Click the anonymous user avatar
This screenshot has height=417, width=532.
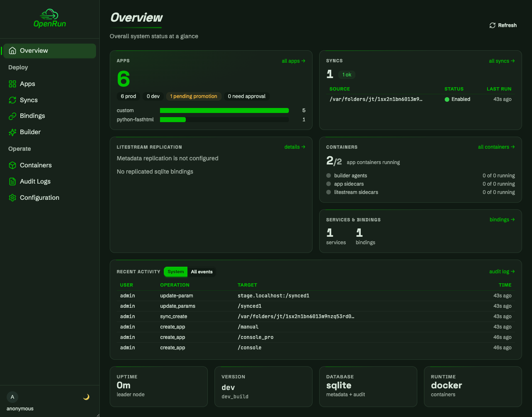pos(12,397)
